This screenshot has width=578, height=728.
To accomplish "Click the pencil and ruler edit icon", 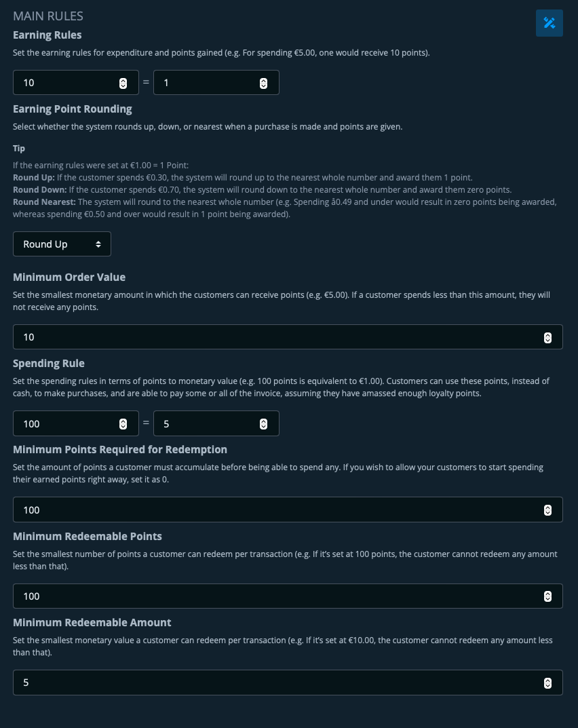I will tap(550, 22).
